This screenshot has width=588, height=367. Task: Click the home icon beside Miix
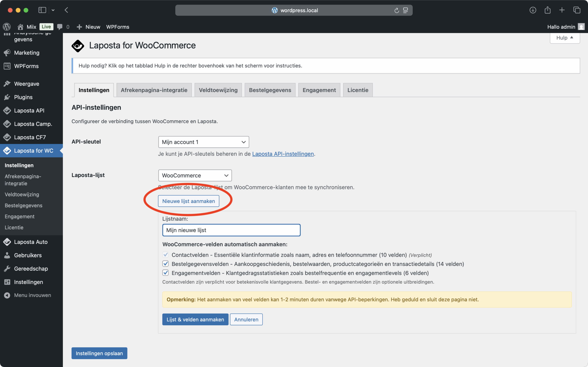[20, 27]
